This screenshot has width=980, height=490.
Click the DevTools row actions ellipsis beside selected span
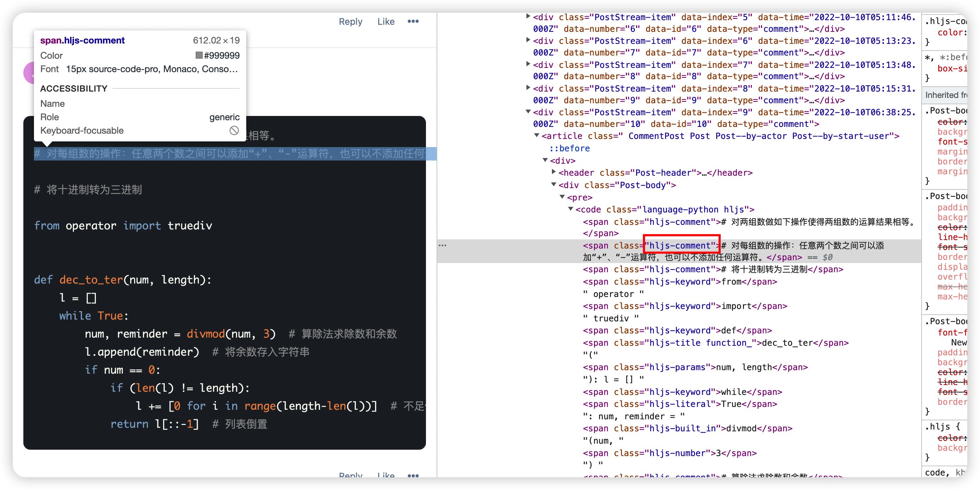pos(443,245)
